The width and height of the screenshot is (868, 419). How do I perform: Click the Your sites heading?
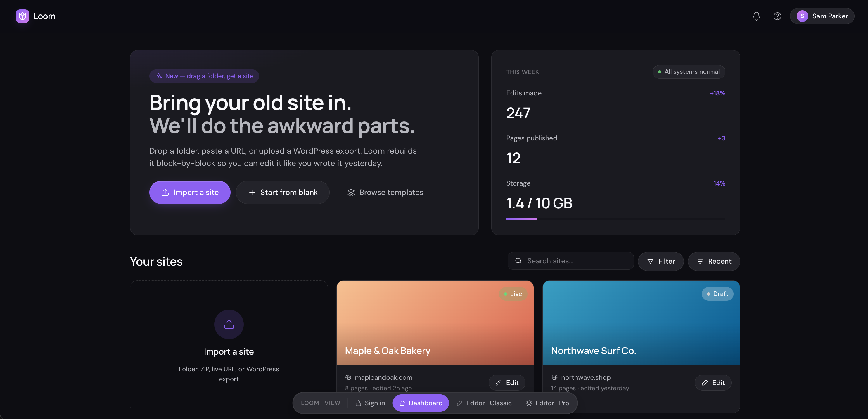pyautogui.click(x=156, y=262)
